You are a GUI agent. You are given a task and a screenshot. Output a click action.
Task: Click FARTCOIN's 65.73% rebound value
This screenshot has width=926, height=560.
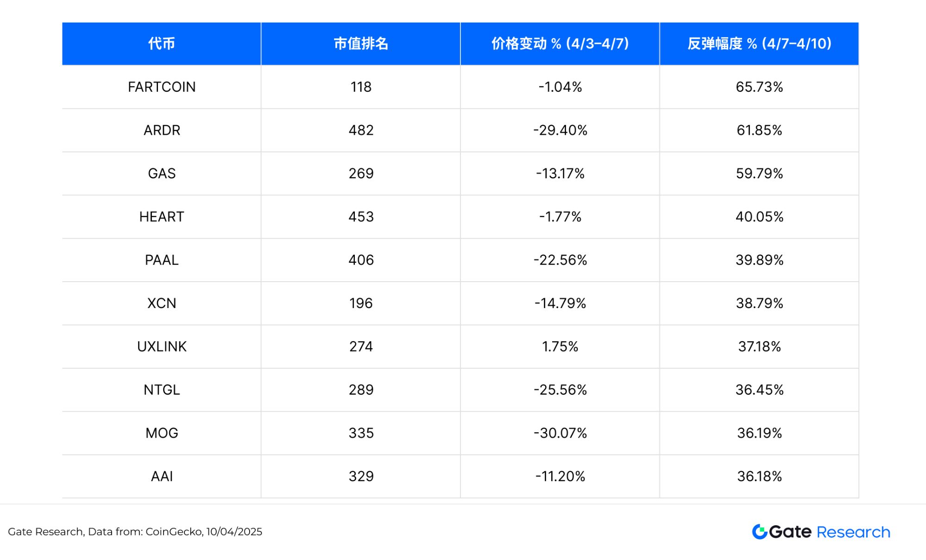tap(759, 87)
